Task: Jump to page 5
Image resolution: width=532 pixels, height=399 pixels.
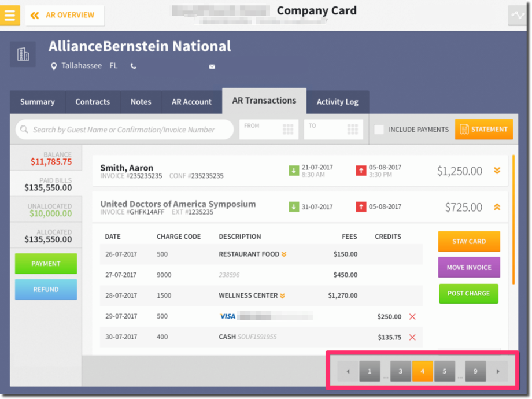Action: tap(445, 371)
